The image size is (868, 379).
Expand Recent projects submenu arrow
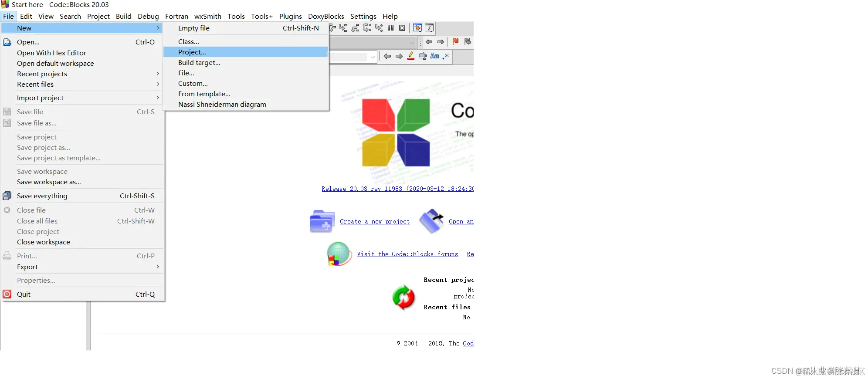(158, 74)
